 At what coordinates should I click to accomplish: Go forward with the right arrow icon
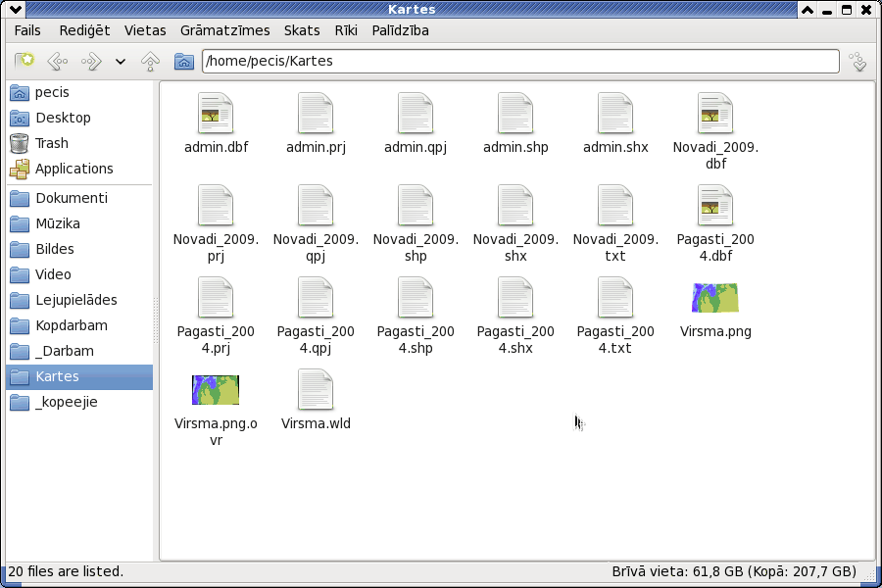pos(91,61)
